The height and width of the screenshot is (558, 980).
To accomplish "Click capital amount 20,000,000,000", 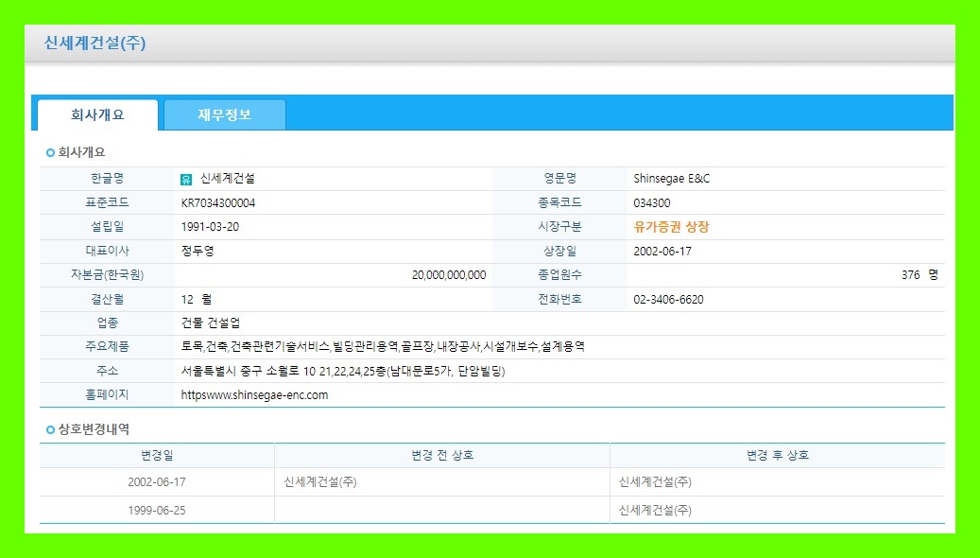I will 449,274.
